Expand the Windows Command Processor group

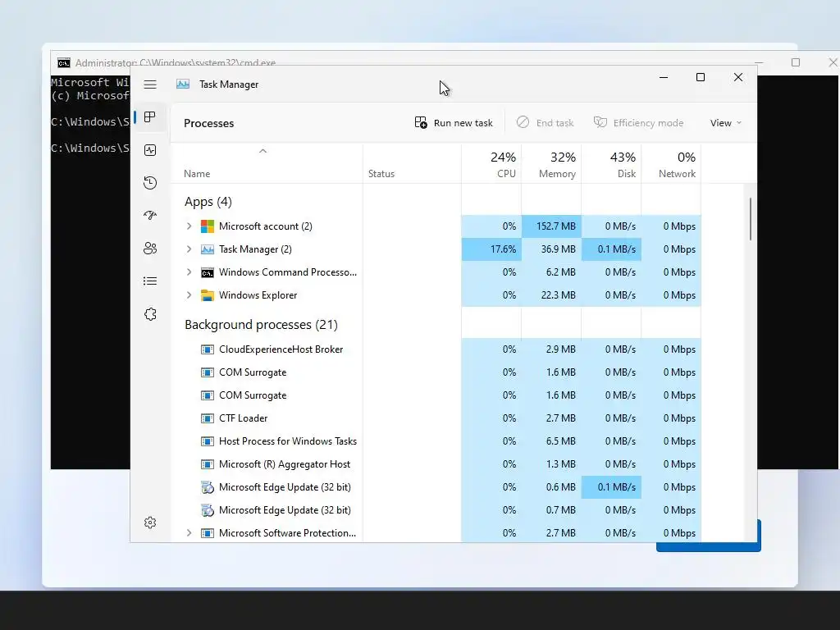pyautogui.click(x=189, y=272)
